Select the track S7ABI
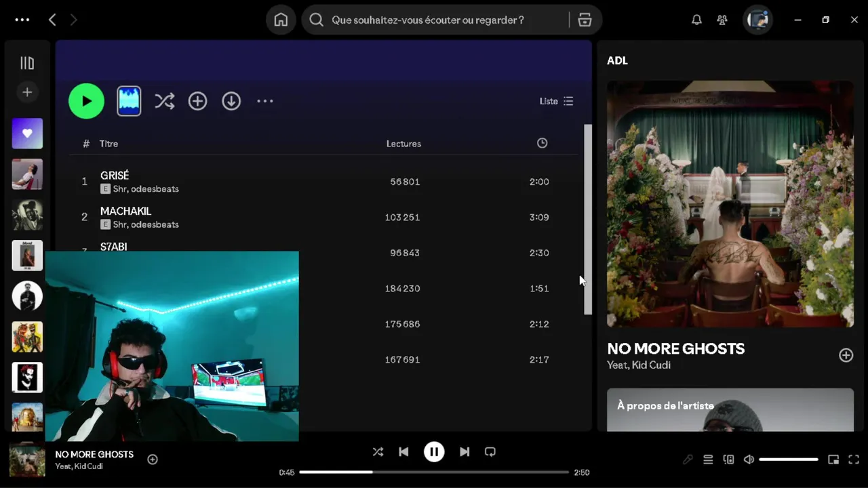Screen dimensions: 868x488 [113, 247]
